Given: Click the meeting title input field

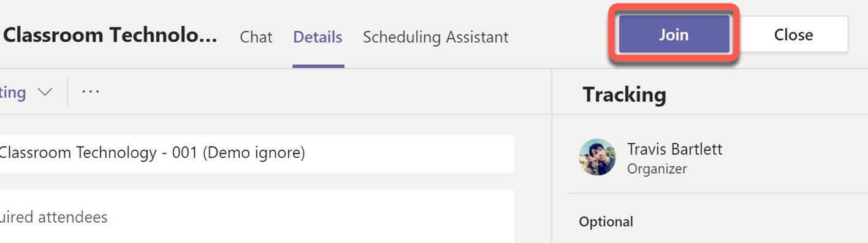Looking at the screenshot, I should (257, 153).
